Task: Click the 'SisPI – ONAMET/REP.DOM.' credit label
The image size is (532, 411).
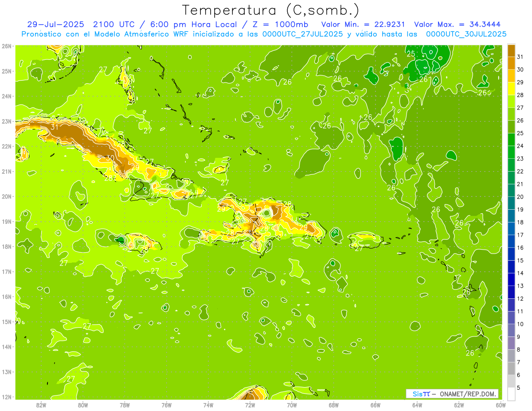Action: point(452,394)
